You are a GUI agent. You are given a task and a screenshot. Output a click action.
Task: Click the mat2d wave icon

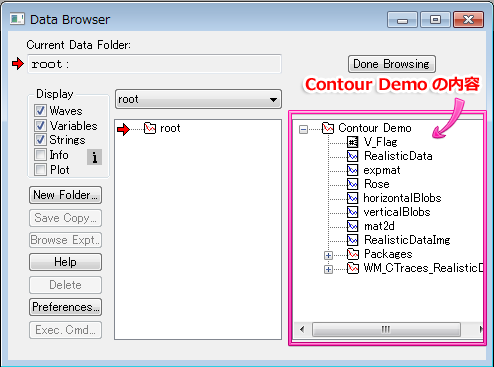click(353, 226)
